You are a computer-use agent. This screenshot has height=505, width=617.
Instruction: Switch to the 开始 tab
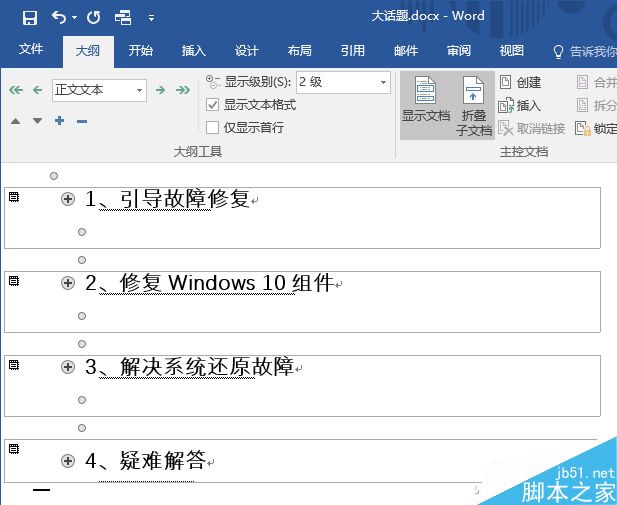click(140, 51)
